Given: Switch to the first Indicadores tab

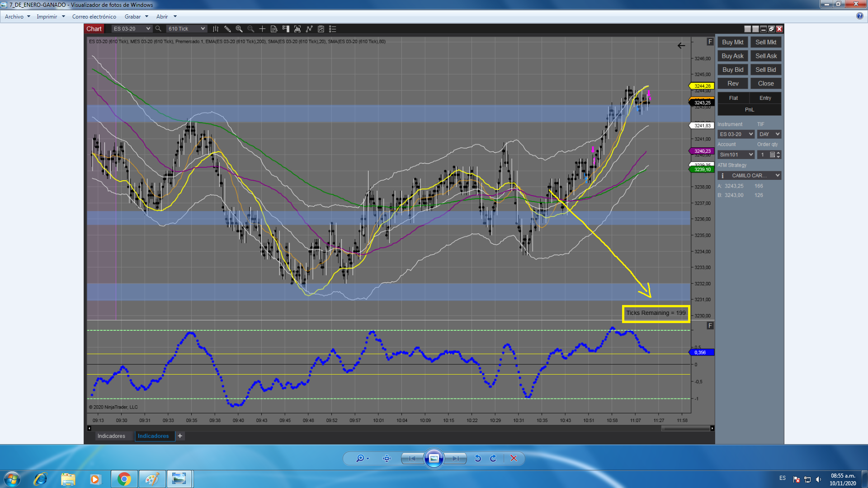Looking at the screenshot, I should pos(111,436).
